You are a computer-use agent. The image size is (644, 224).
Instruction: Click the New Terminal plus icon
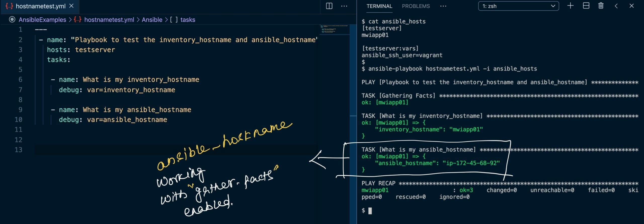[x=570, y=6]
